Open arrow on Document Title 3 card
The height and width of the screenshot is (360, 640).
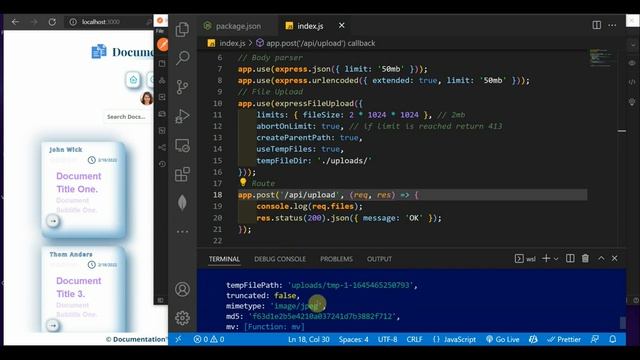pyautogui.click(x=53, y=325)
